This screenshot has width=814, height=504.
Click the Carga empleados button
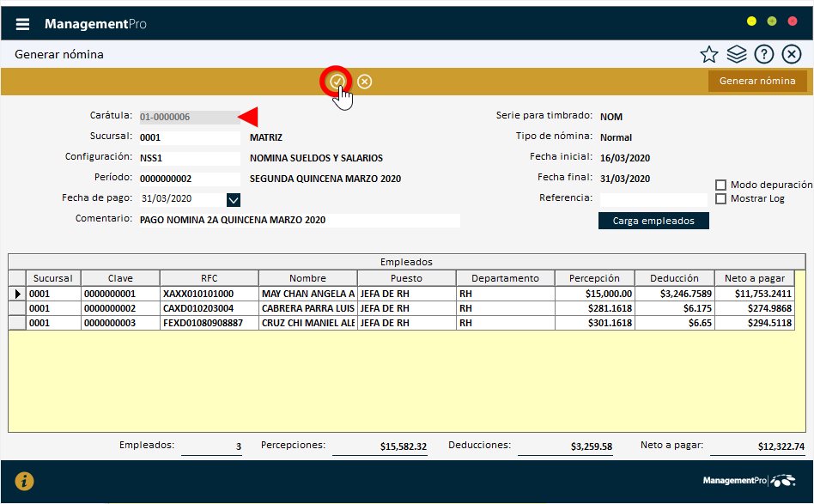click(x=653, y=221)
